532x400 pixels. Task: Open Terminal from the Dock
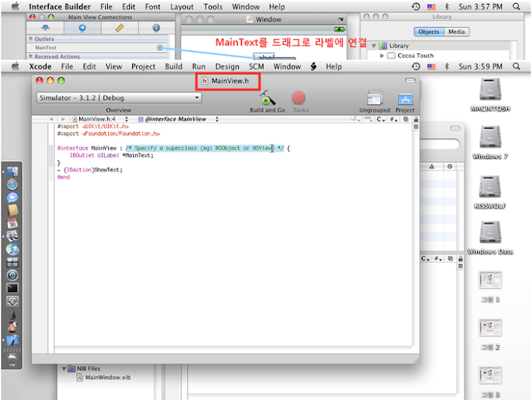[13, 288]
